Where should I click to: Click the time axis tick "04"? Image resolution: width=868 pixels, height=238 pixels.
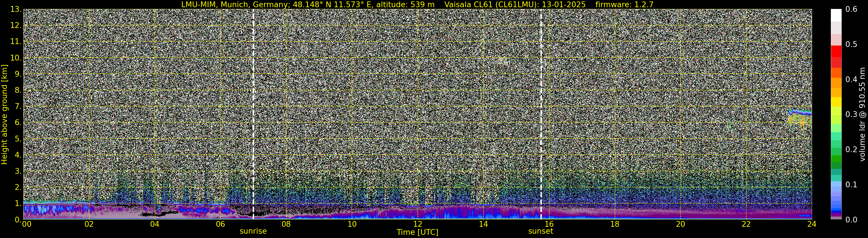(155, 224)
